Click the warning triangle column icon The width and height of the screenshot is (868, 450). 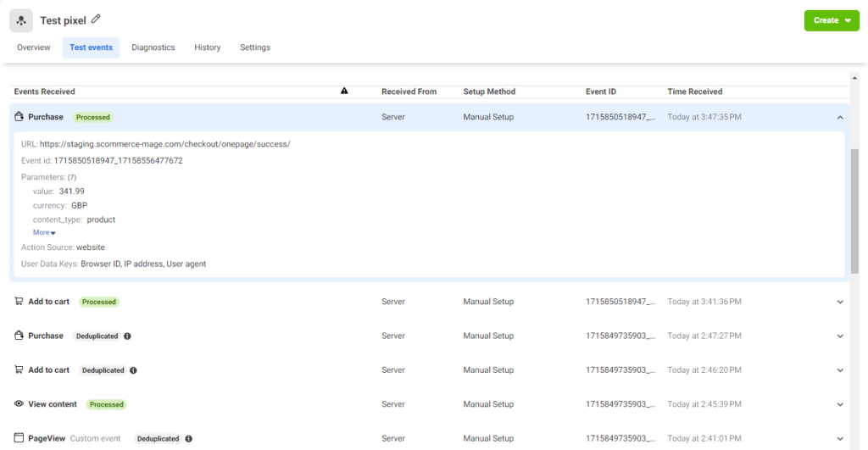tap(344, 91)
